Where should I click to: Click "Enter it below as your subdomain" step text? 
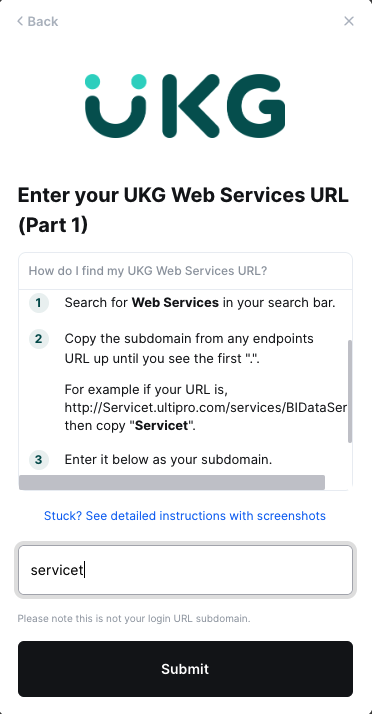(x=168, y=460)
